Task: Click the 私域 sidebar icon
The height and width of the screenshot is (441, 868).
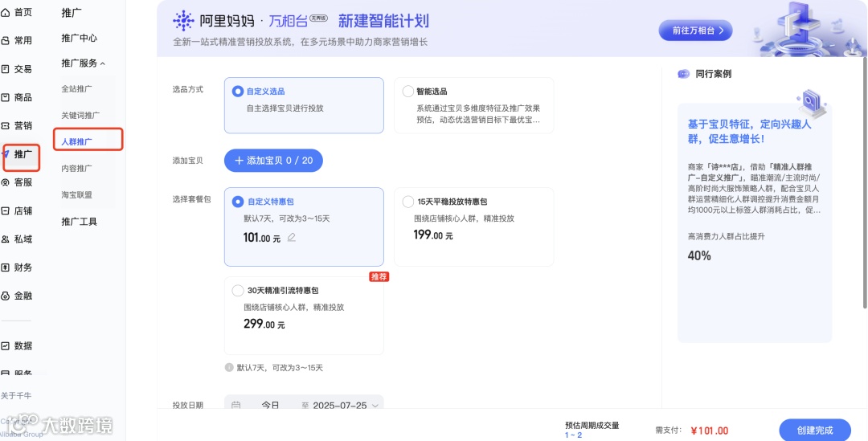Action: 6,239
